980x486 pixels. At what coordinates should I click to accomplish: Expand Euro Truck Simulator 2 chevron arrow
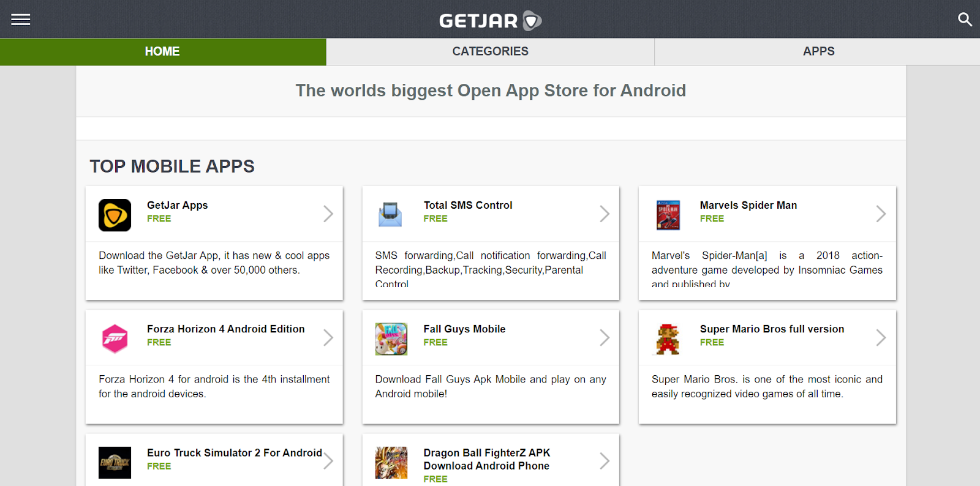coord(328,461)
